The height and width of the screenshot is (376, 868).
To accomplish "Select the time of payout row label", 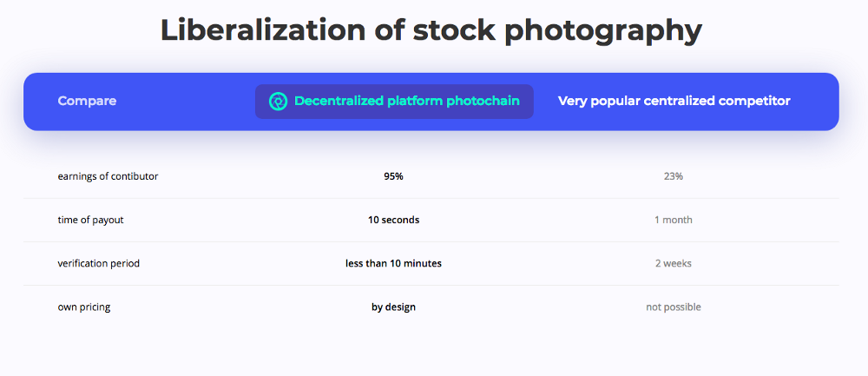I will (x=91, y=220).
